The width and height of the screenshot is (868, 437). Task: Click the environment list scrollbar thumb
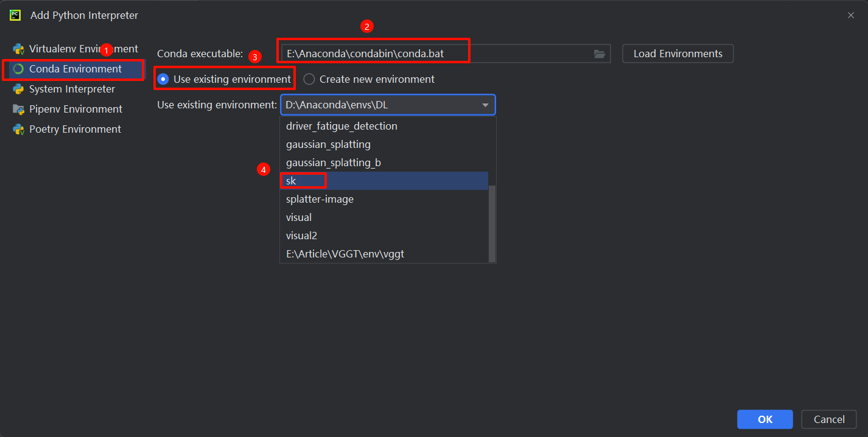(492, 223)
